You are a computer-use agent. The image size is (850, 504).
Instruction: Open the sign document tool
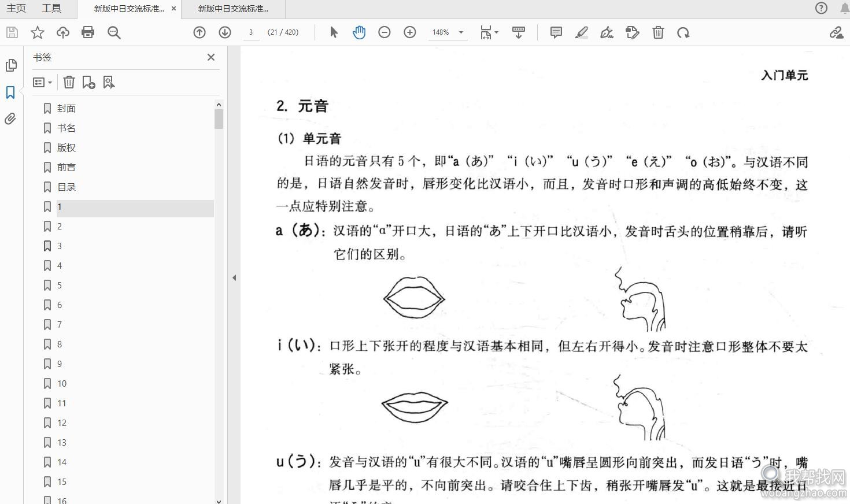[607, 32]
